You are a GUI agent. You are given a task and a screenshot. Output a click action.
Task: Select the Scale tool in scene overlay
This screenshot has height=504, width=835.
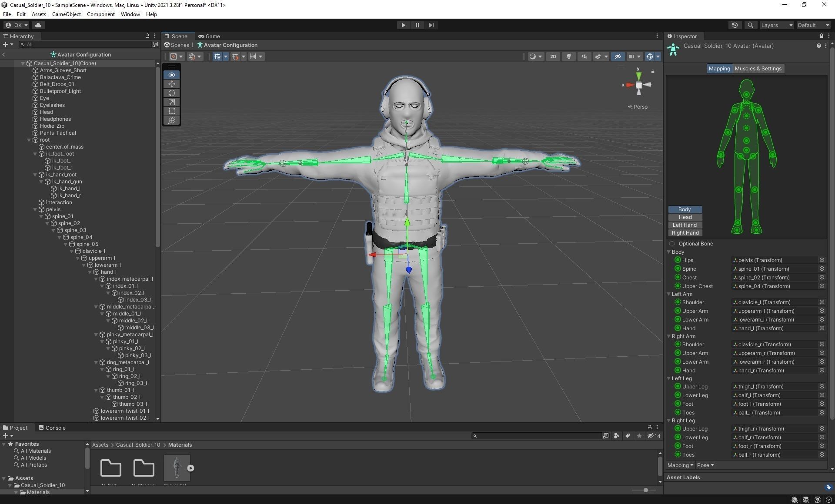(x=172, y=102)
